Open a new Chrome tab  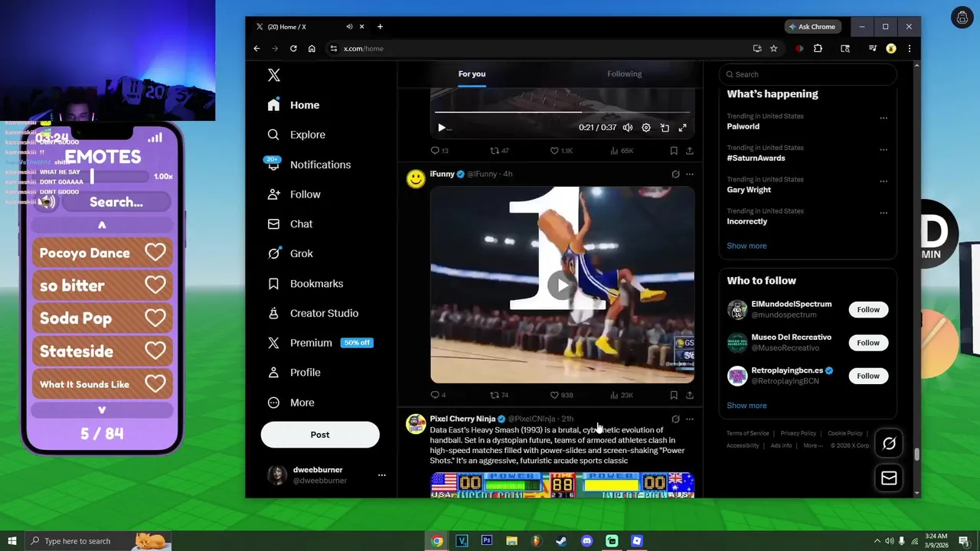(x=380, y=27)
